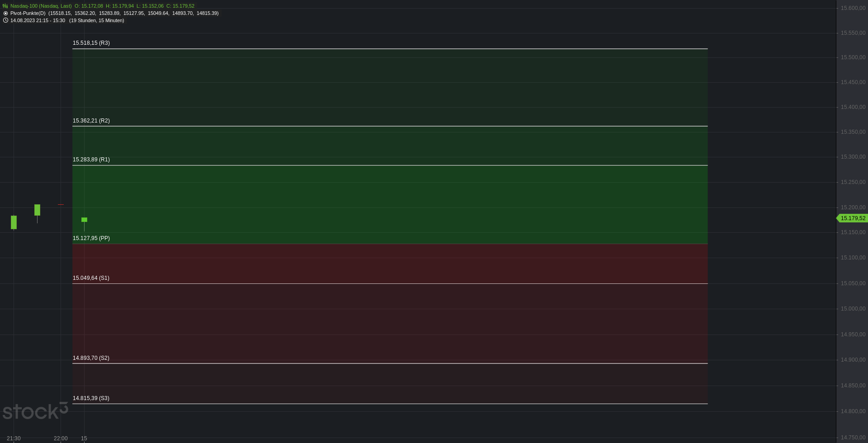Click the 15.500,00 price axis label
The height and width of the screenshot is (443, 868).
853,57
